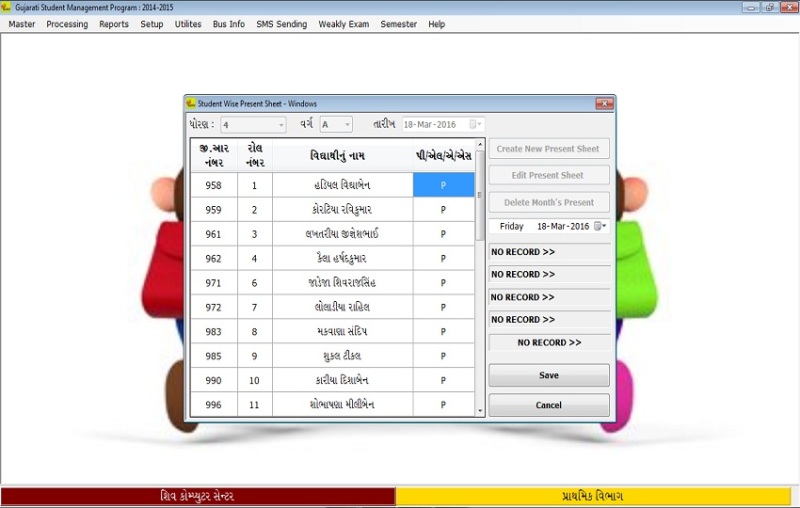Click the Edit Present Sheet button
This screenshot has height=508, width=800.
click(548, 176)
